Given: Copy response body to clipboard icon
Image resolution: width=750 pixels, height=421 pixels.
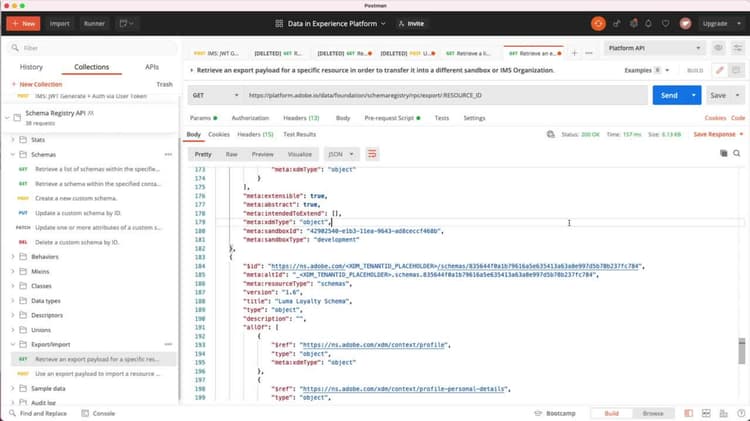Looking at the screenshot, I should [x=723, y=153].
